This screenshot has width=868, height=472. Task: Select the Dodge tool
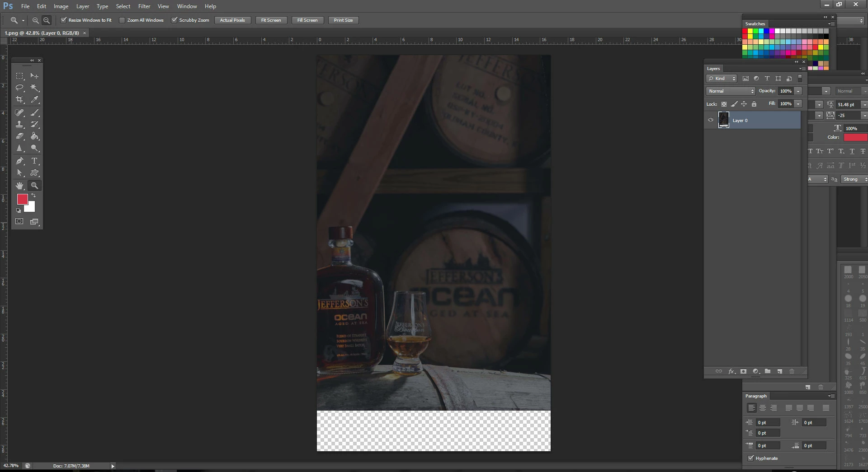point(34,148)
